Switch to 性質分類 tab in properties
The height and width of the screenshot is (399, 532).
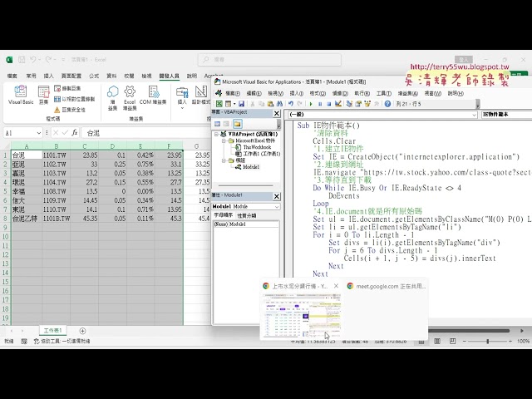pos(247,215)
